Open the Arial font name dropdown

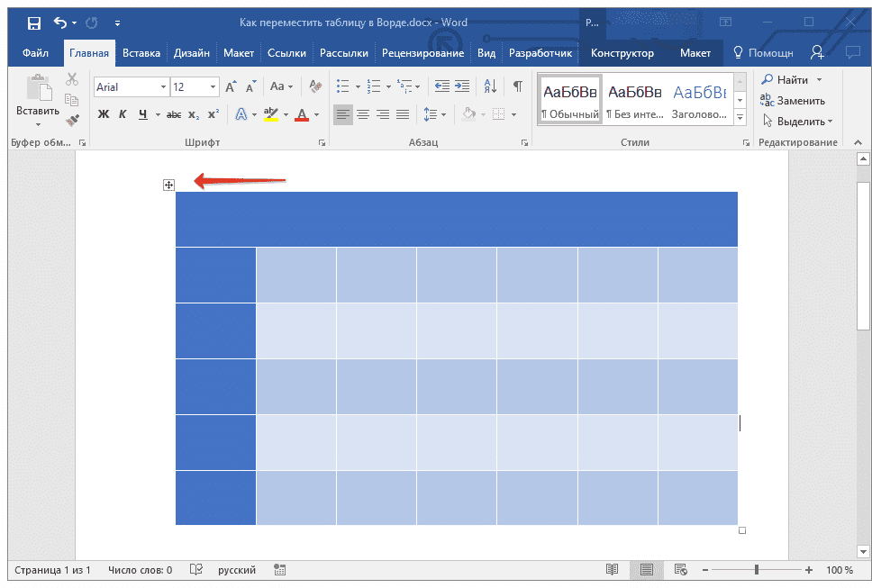coord(163,87)
